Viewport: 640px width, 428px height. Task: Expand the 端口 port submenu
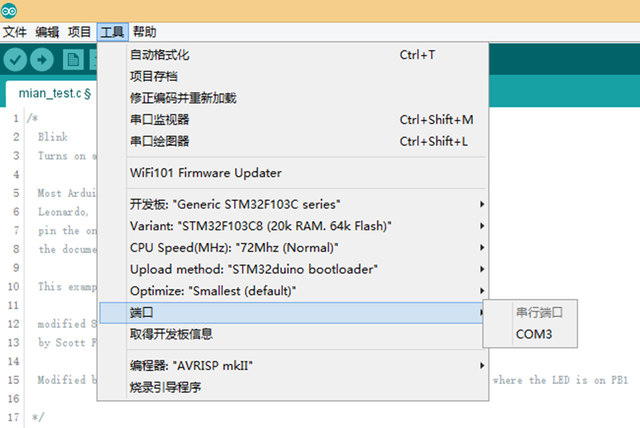click(x=291, y=313)
